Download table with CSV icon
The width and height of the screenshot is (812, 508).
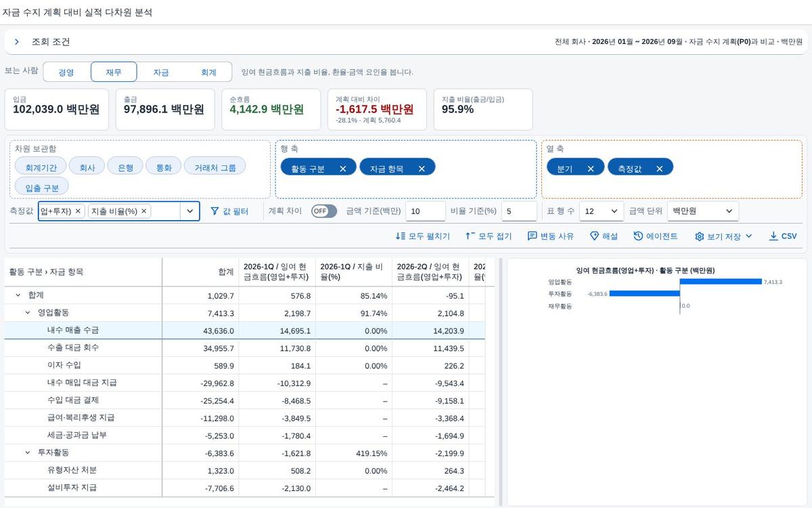click(783, 236)
